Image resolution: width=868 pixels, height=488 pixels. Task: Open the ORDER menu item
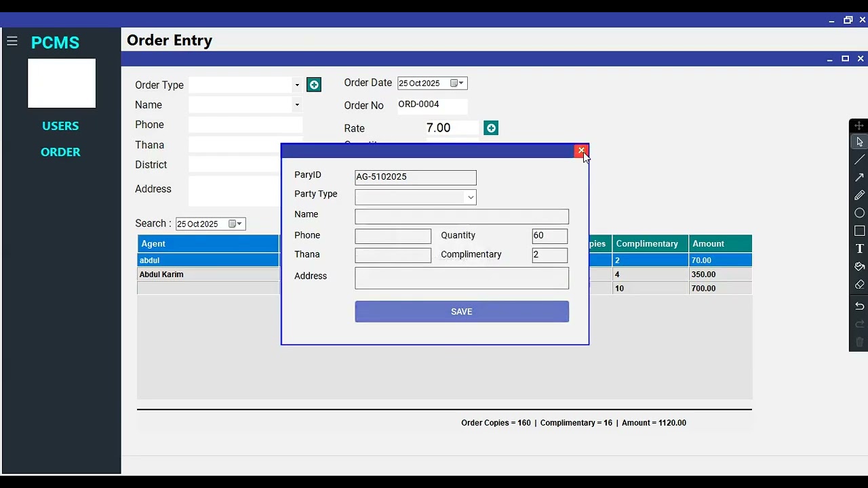point(60,152)
